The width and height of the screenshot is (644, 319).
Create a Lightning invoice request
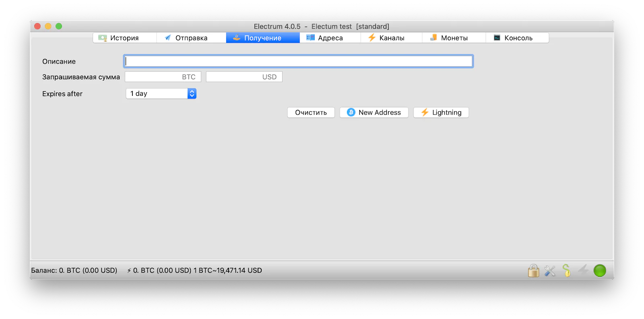coord(441,113)
